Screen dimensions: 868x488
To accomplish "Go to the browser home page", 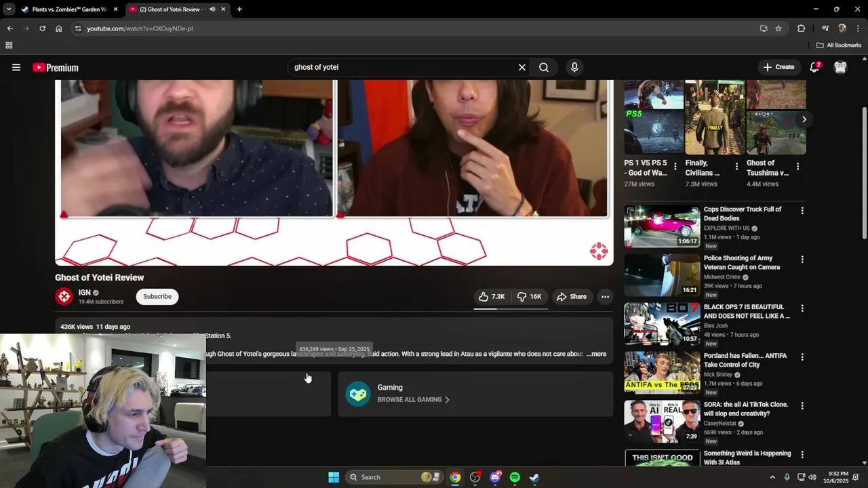I will point(59,28).
